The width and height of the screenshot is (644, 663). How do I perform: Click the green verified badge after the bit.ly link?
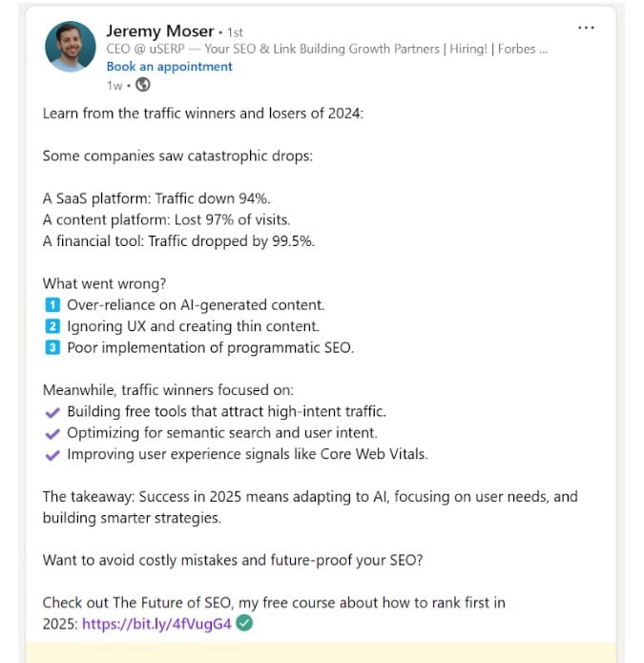[245, 624]
